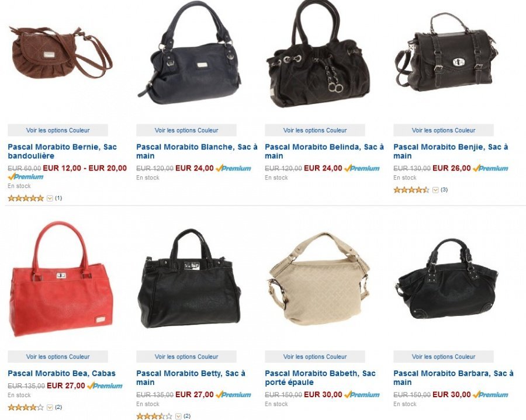The width and height of the screenshot is (526, 420).
Task: Click the Premium badge next to Blanche price
Action: pyautogui.click(x=233, y=168)
